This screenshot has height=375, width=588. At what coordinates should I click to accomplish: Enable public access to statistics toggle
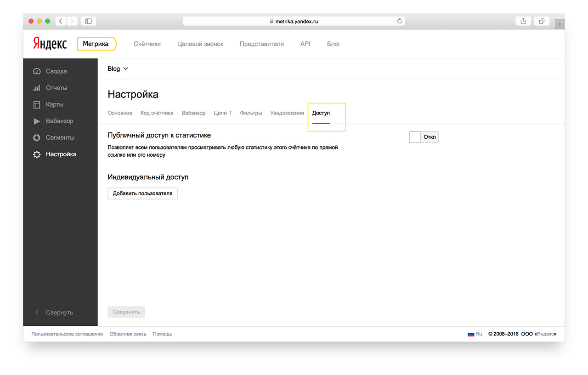click(x=424, y=137)
